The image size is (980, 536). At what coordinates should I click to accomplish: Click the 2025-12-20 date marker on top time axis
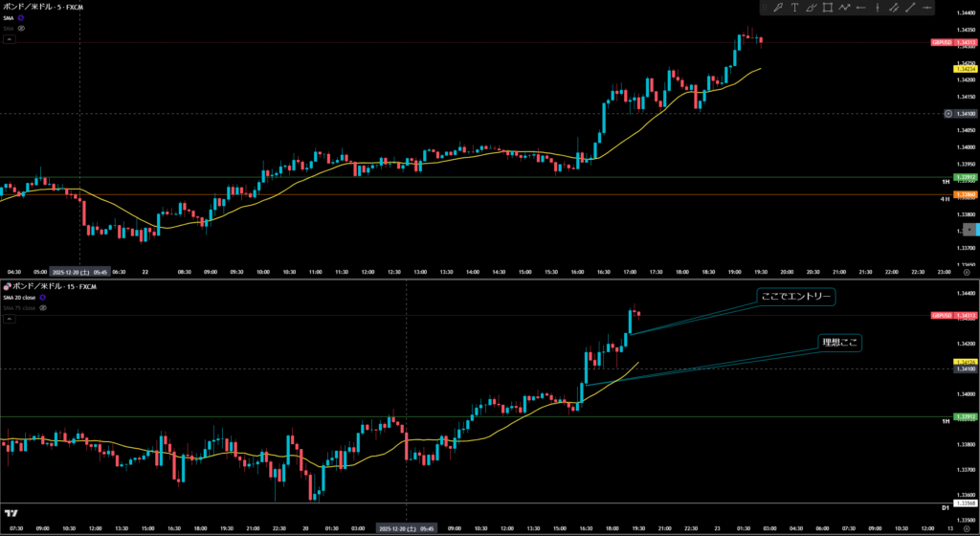pos(79,271)
